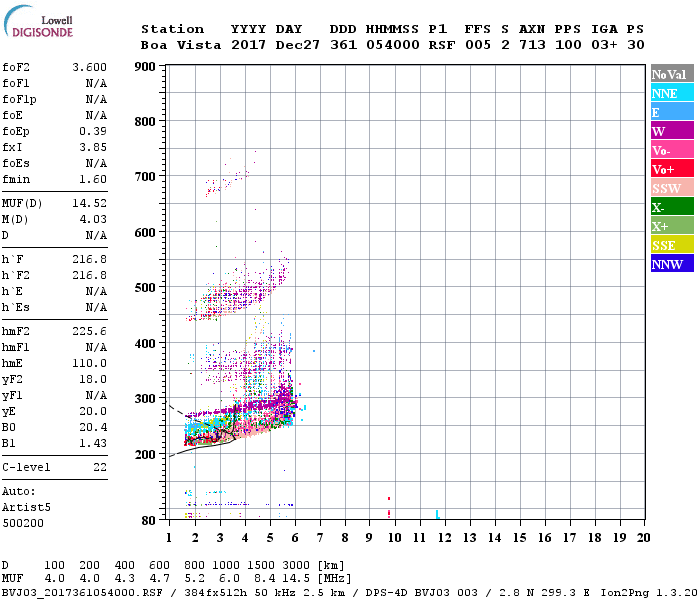Click the 20 label on frequency axis
Image resolution: width=700 pixels, height=600 pixels.
point(643,537)
